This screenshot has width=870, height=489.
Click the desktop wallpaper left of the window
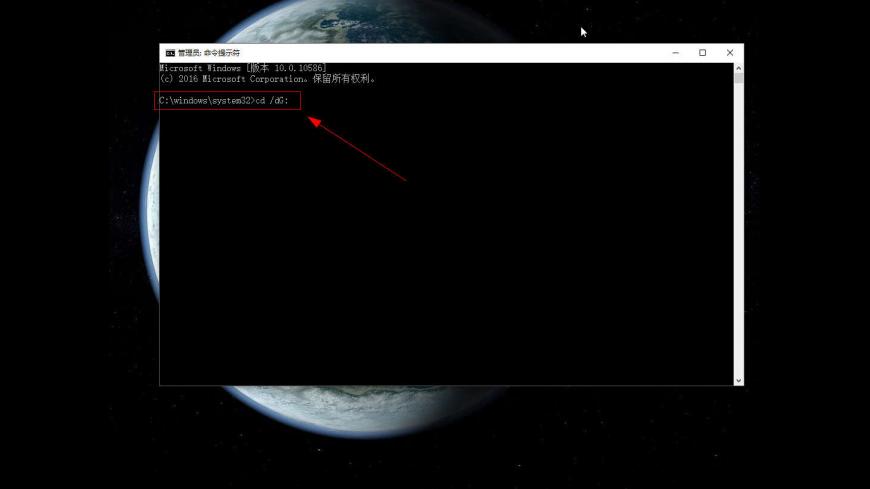[x=80, y=250]
